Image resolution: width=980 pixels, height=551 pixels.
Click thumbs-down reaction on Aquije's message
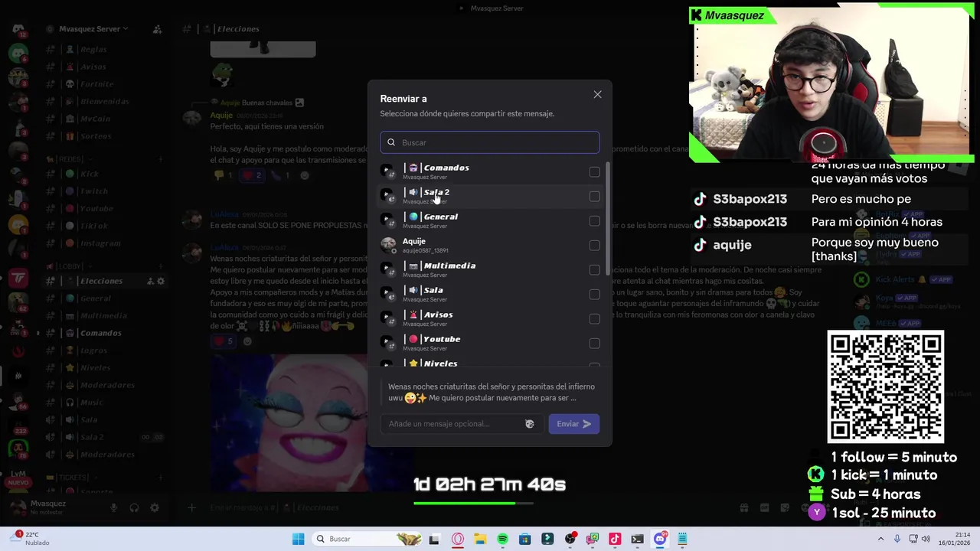(224, 175)
